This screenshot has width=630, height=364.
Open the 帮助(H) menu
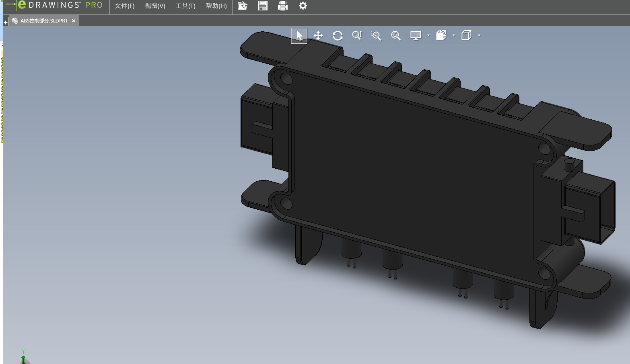216,6
